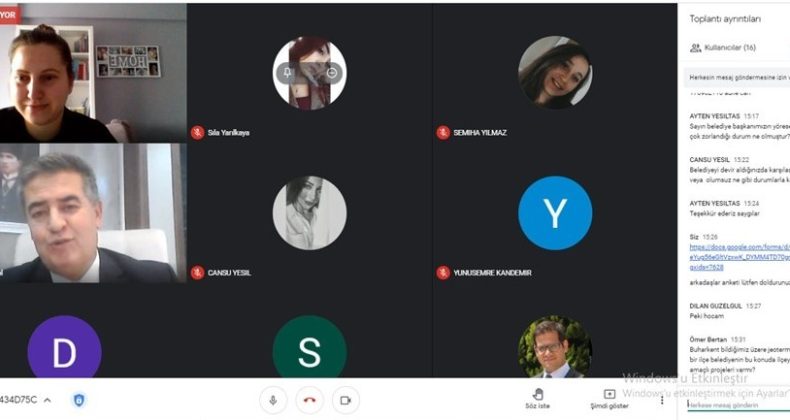This screenshot has height=420, width=790.
Task: Open the Google Forms link in chat
Action: (x=740, y=257)
